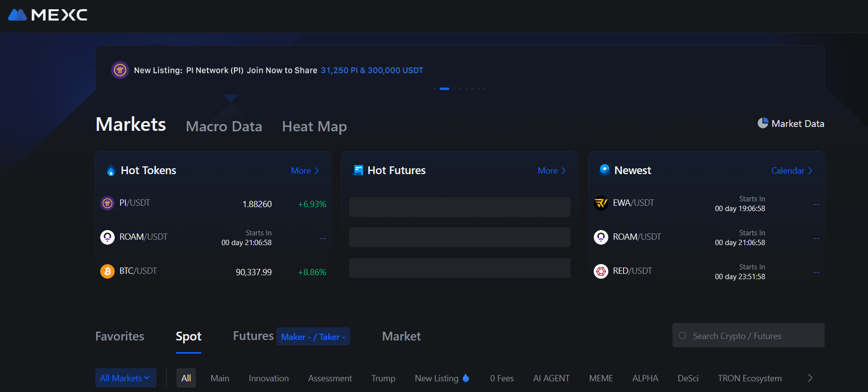The width and height of the screenshot is (868, 392).
Task: Click the 00 day 23:51:58 countdown
Action: [x=740, y=277]
